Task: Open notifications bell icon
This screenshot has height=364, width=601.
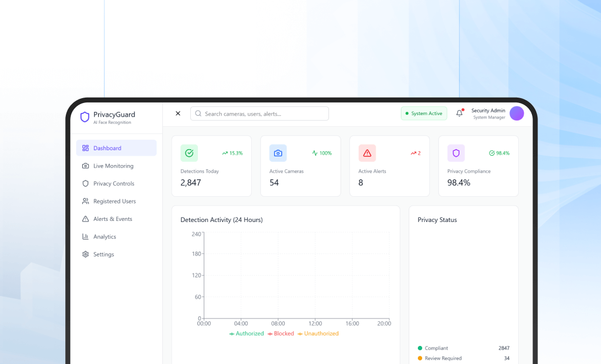Action: (460, 113)
